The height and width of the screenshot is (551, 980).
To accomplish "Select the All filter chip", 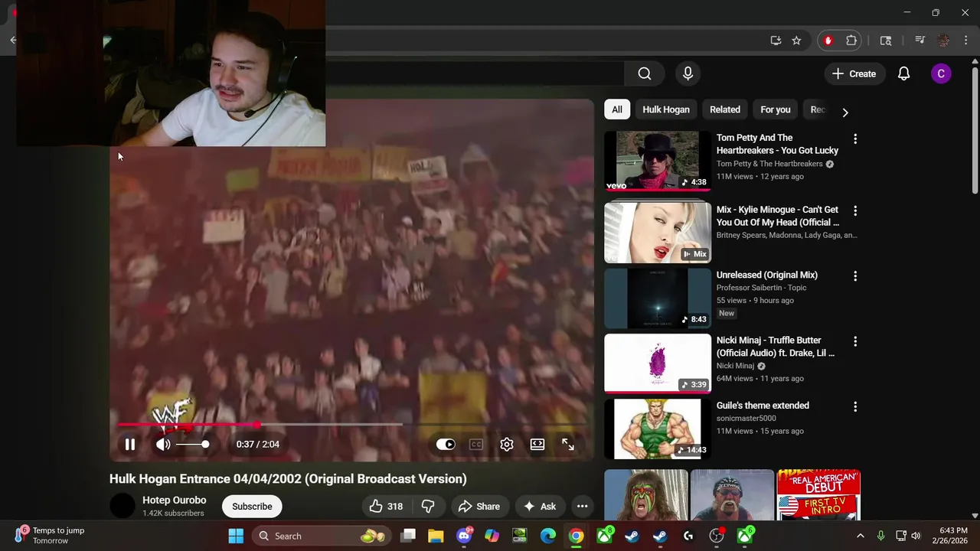I will [x=616, y=109].
